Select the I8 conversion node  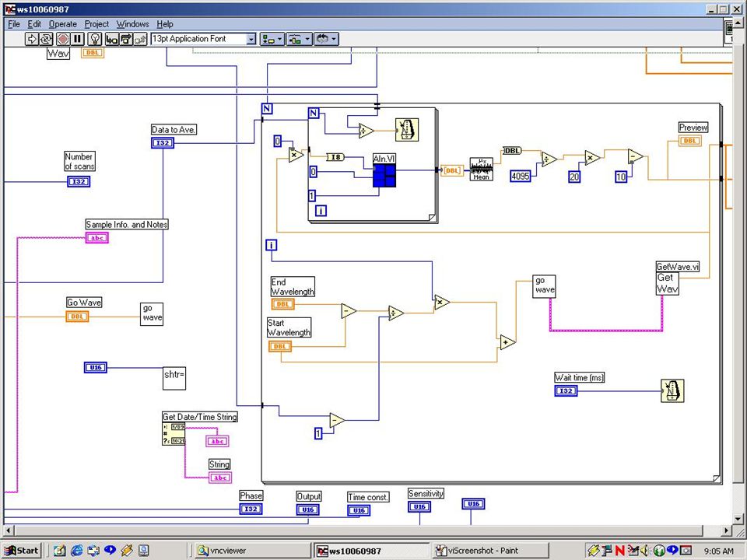tap(335, 157)
